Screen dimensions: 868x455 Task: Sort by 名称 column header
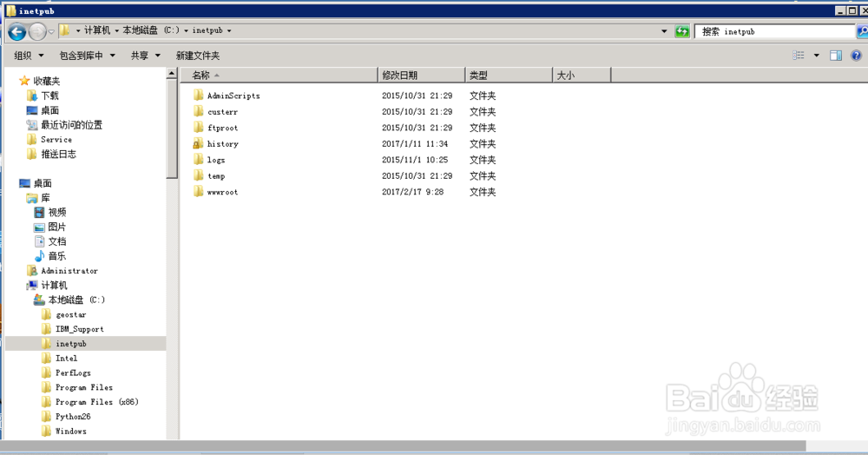279,75
